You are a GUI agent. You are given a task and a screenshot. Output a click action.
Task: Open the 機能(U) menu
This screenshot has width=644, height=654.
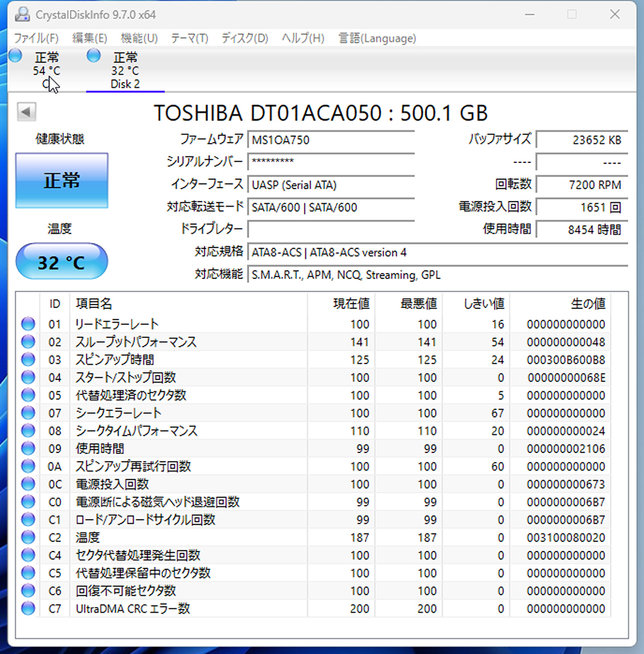tap(139, 38)
